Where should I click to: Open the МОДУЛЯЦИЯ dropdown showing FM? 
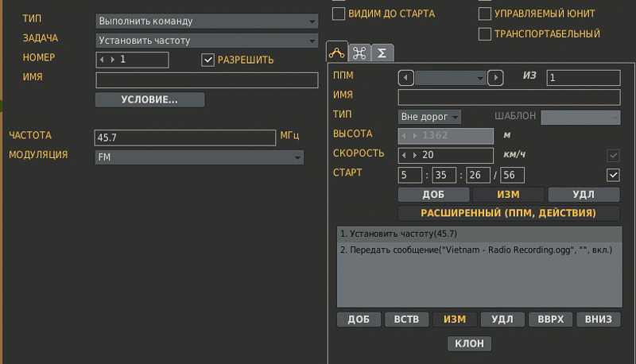pos(199,157)
